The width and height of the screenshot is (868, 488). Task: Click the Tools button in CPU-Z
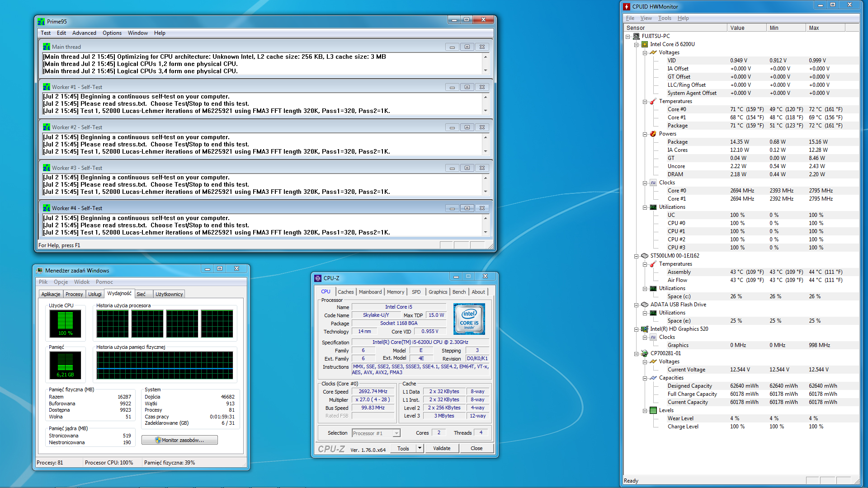point(403,448)
